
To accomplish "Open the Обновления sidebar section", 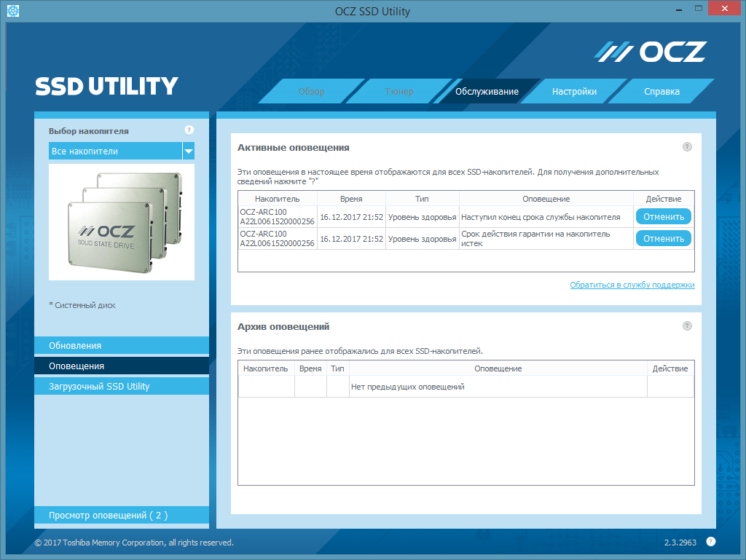I will coord(122,346).
